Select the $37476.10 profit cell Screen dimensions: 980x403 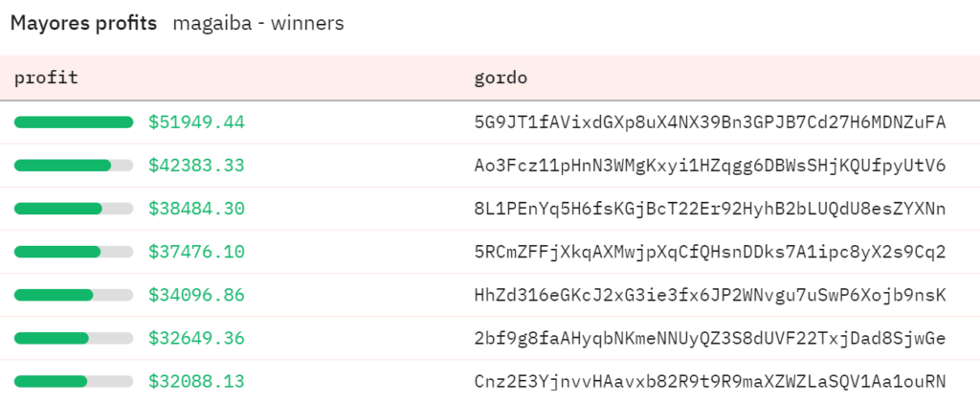pyautogui.click(x=196, y=252)
